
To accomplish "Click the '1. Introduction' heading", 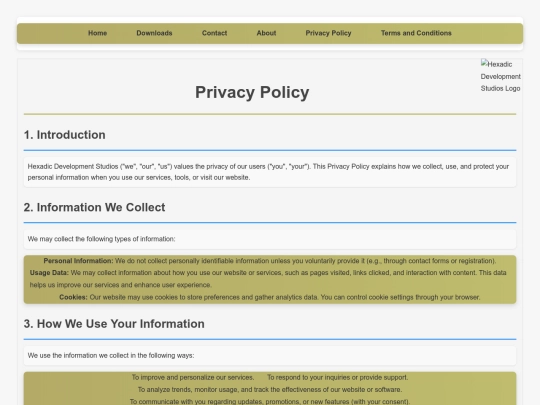I will coord(64,135).
